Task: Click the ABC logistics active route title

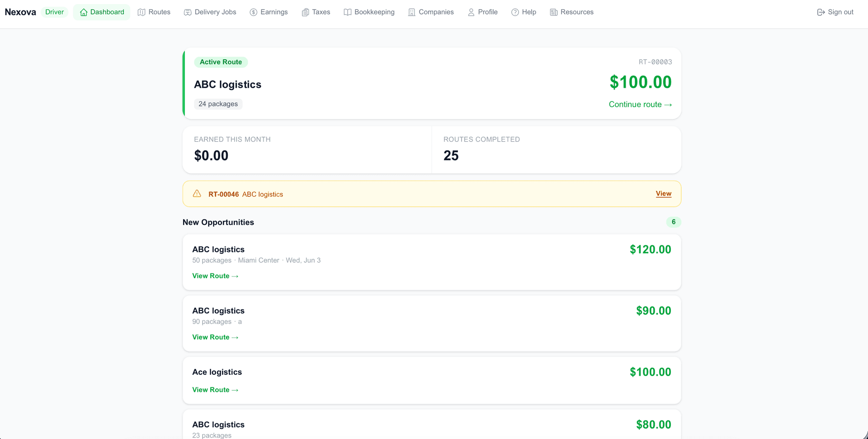Action: click(x=228, y=85)
